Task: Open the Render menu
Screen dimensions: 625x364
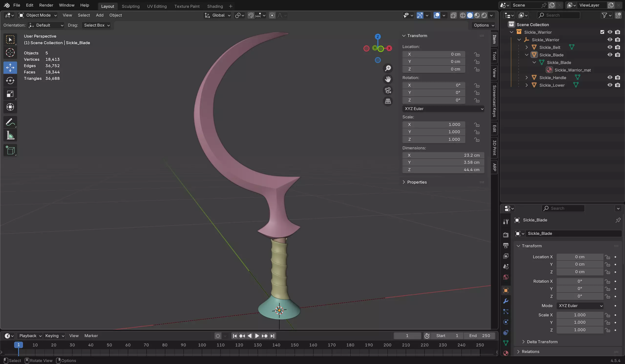Action: click(46, 5)
